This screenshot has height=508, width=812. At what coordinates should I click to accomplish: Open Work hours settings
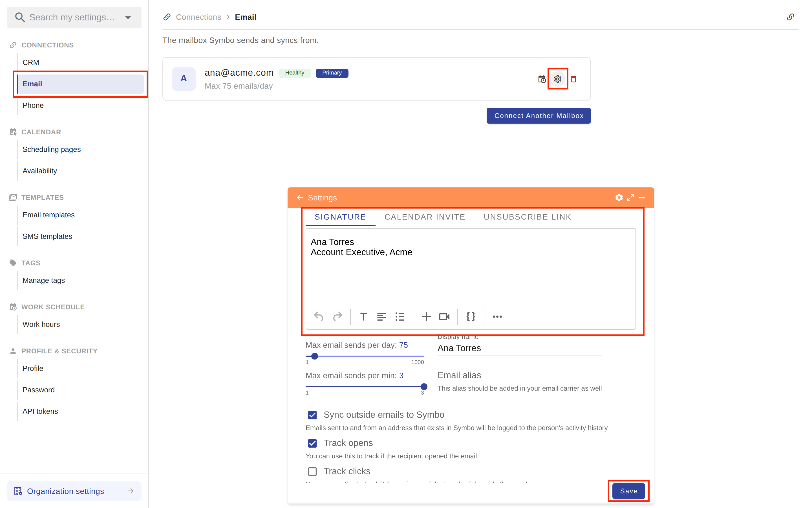tap(81, 325)
